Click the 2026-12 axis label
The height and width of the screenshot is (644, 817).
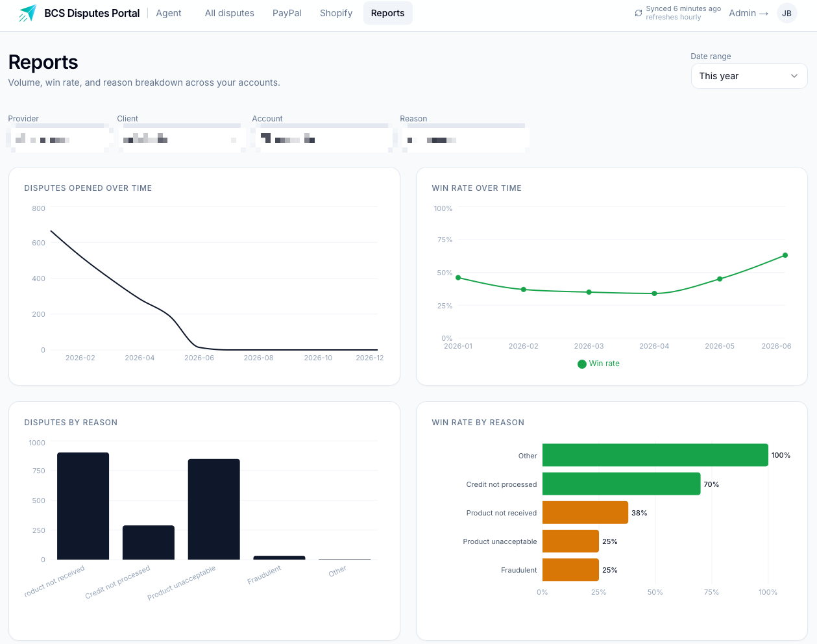pos(370,358)
